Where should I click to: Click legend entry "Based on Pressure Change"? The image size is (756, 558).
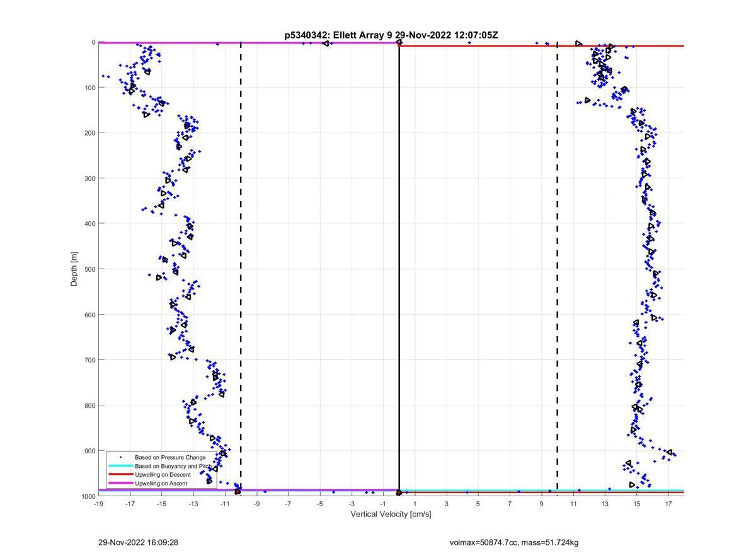click(170, 457)
